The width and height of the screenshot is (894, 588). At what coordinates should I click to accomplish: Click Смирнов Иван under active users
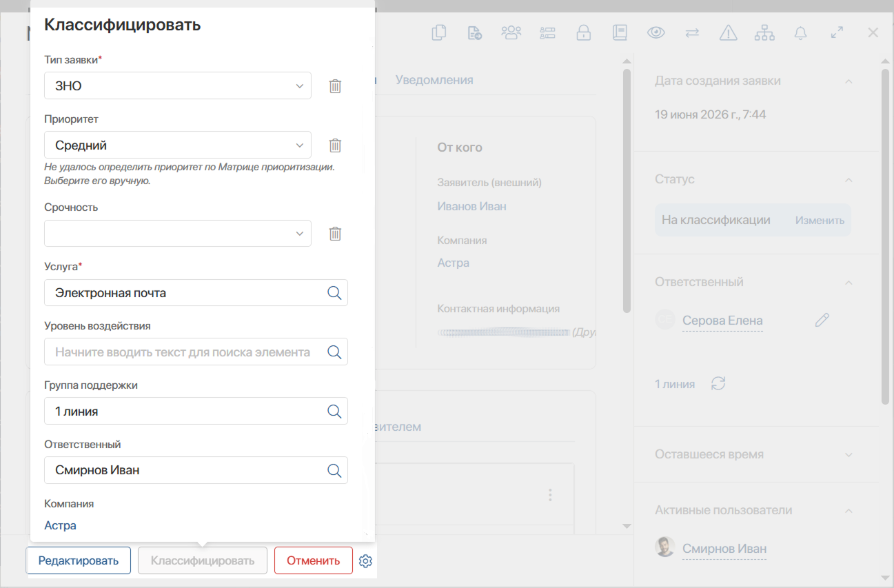pyautogui.click(x=724, y=549)
